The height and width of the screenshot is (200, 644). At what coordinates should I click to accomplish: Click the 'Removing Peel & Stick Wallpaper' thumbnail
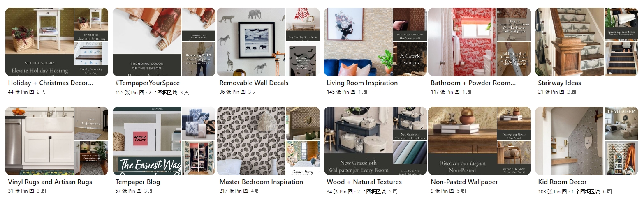199,59
